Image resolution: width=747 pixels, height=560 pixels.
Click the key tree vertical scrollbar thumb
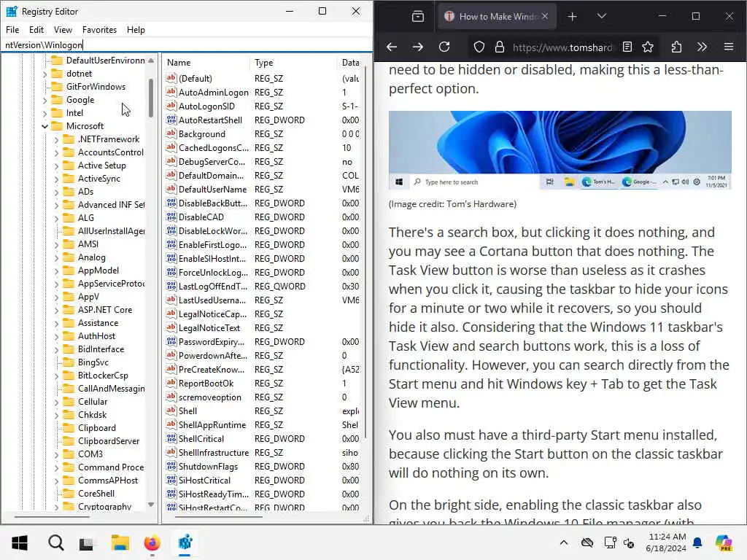151,98
